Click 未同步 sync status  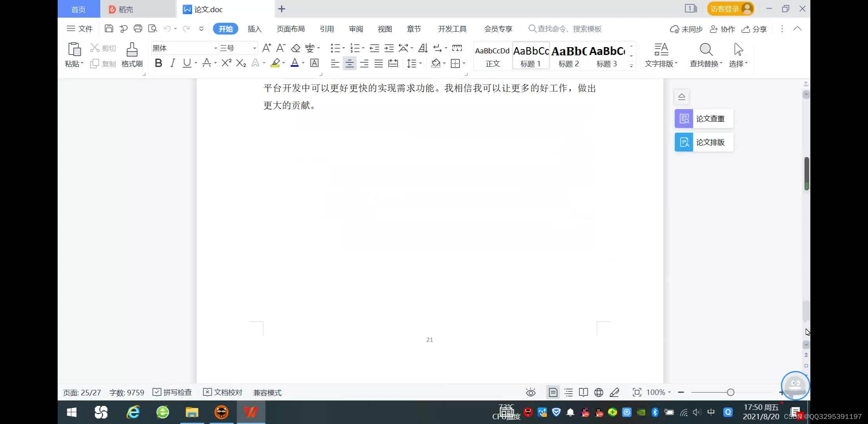coord(686,29)
